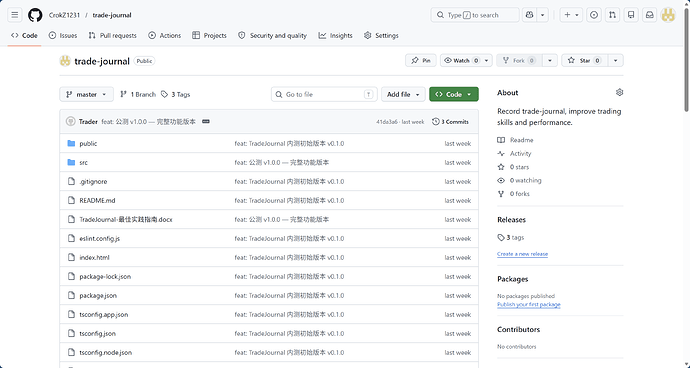The image size is (690, 368).
Task: Expand the latest commit message ellipsis
Action: click(x=206, y=121)
